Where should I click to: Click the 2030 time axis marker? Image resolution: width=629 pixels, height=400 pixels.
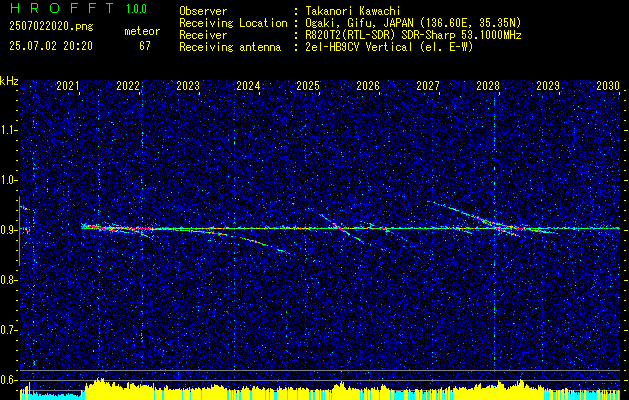608,86
